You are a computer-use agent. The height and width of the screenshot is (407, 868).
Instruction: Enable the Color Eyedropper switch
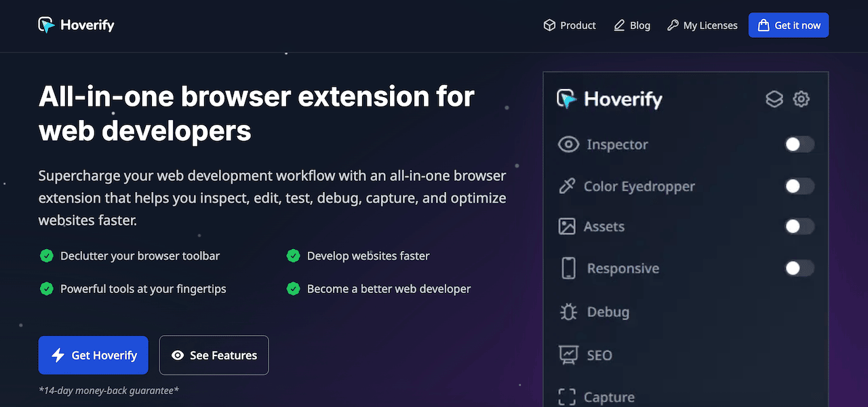tap(800, 186)
